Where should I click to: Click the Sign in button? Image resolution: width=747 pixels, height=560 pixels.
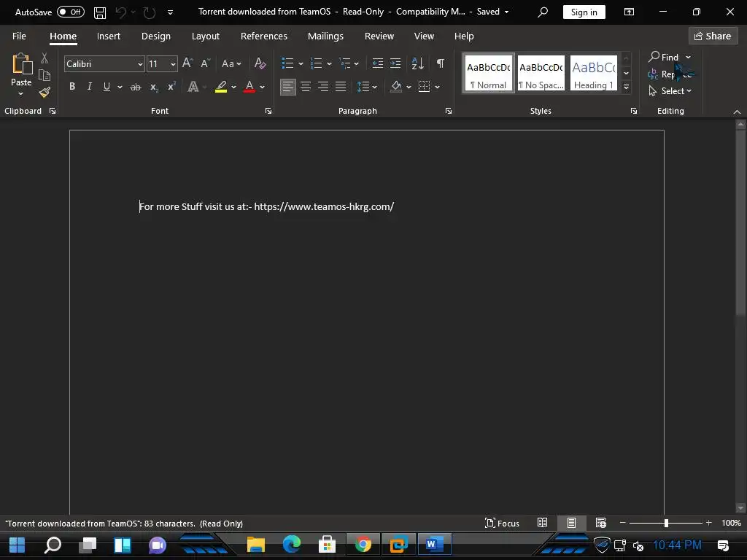(x=584, y=12)
